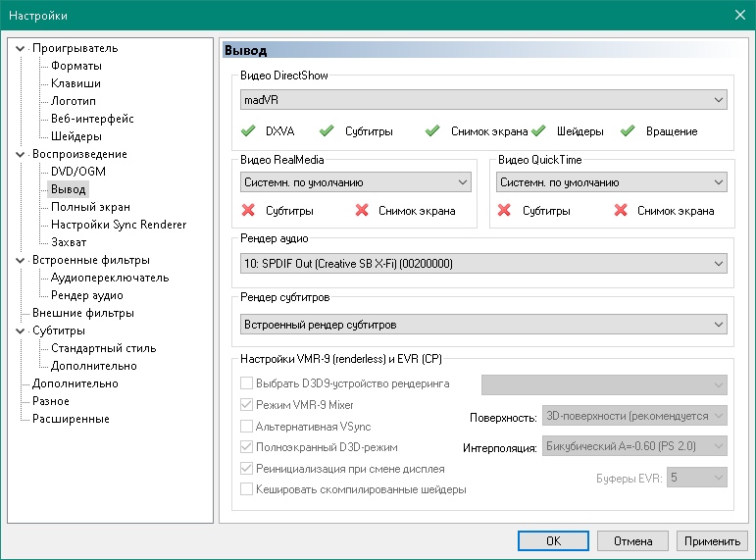Toggle Режим VMR-9 Mixer checkbox
The width and height of the screenshot is (756, 560).
pos(246,405)
